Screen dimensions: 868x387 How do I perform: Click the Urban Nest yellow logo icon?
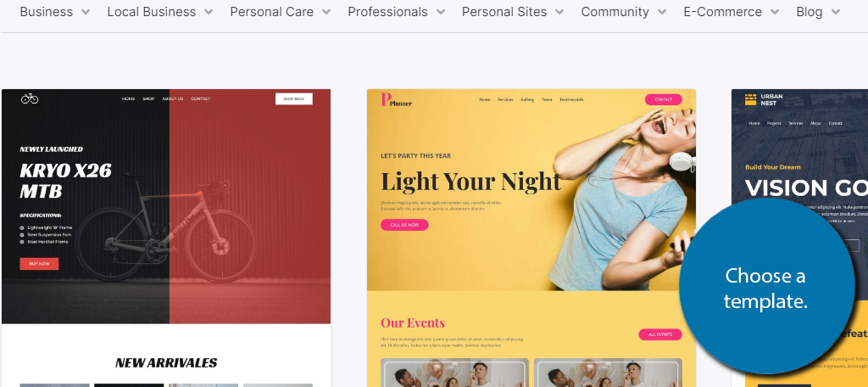tap(750, 99)
